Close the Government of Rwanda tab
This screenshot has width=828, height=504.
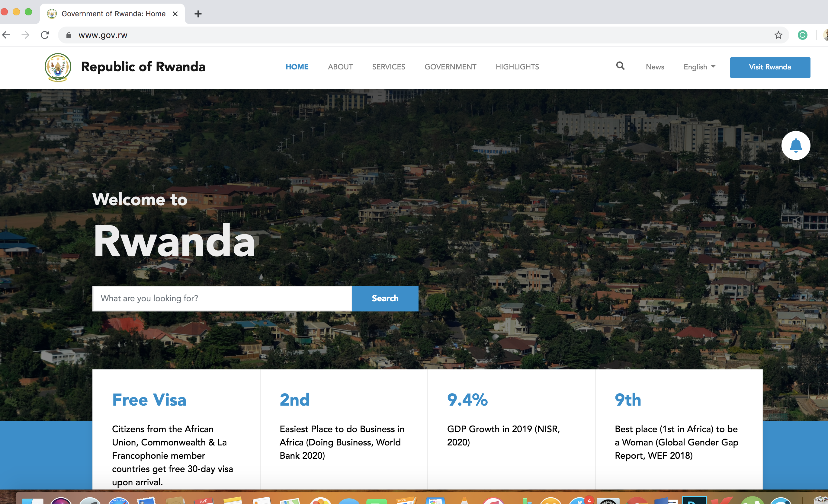175,14
